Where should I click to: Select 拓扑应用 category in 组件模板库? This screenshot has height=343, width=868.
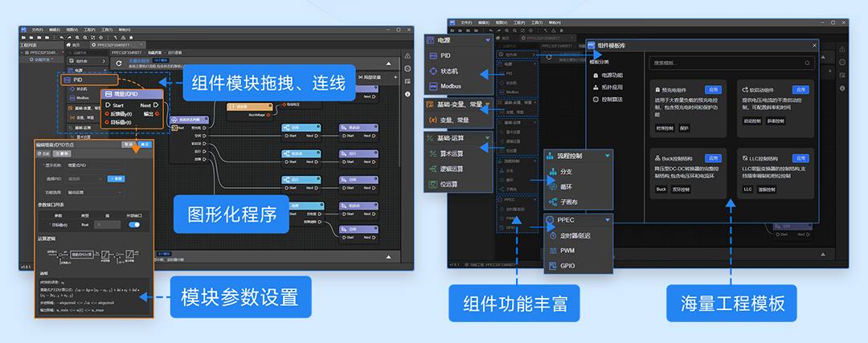609,87
